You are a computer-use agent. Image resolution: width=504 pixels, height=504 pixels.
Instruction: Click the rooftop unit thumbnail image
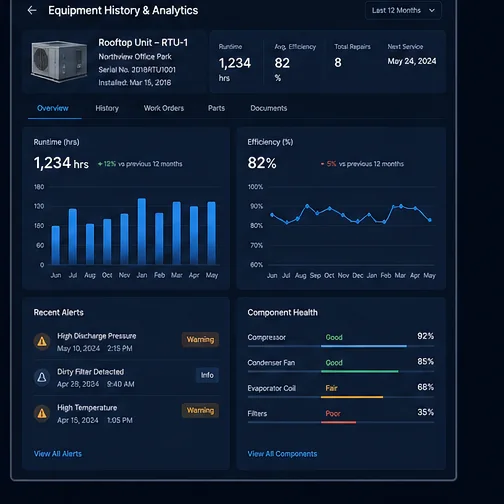59,61
